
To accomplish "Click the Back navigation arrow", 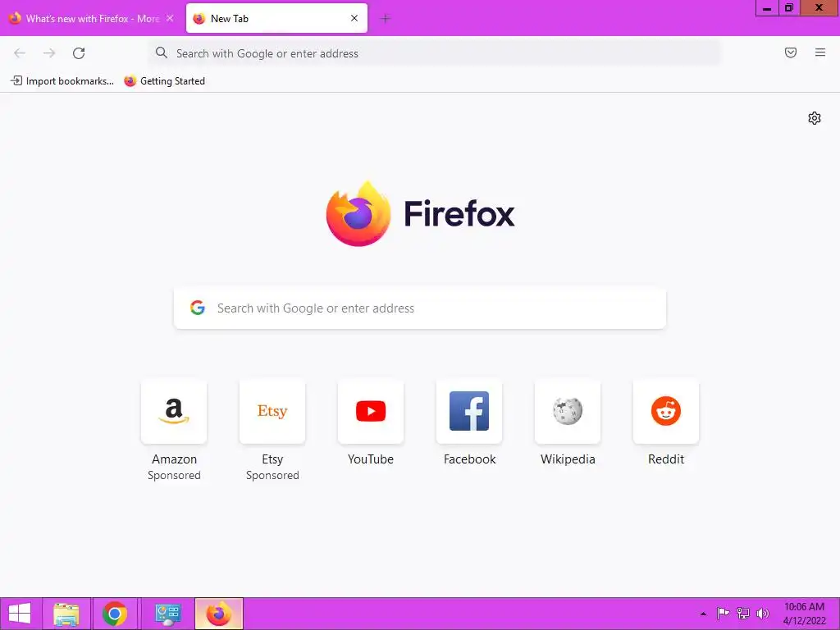I will pos(20,53).
